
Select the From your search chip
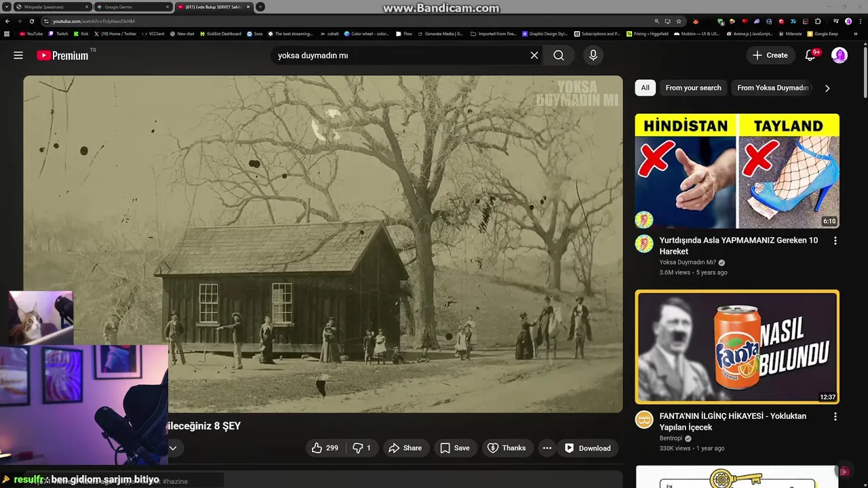coord(693,87)
